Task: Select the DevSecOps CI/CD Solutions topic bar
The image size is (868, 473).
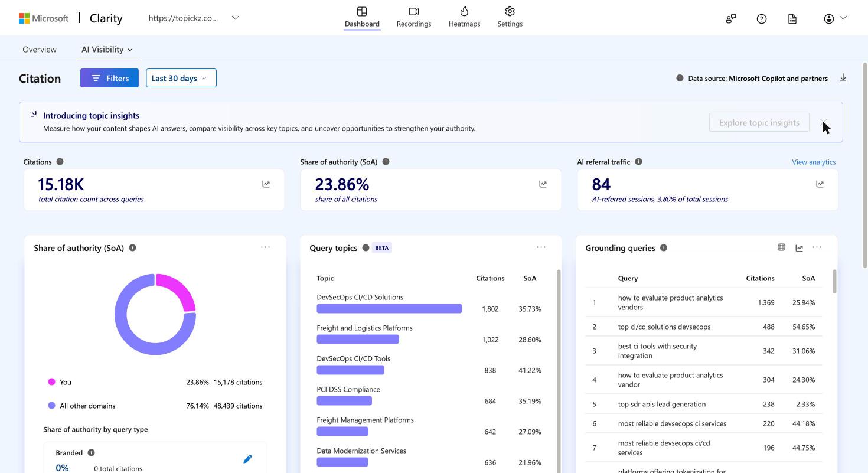Action: point(389,308)
